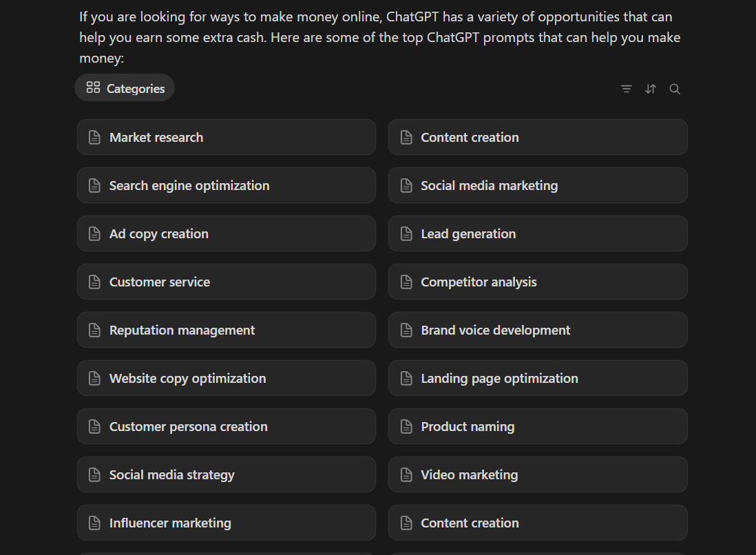Switch to the Categories view tab
The width and height of the screenshot is (756, 555).
coord(125,87)
